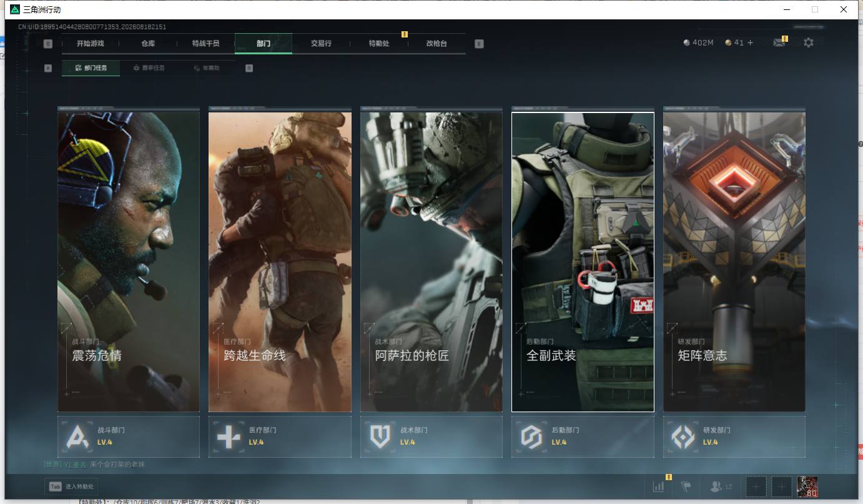Click the 战斗部门 emblem icon
863x504 pixels.
coord(78,437)
